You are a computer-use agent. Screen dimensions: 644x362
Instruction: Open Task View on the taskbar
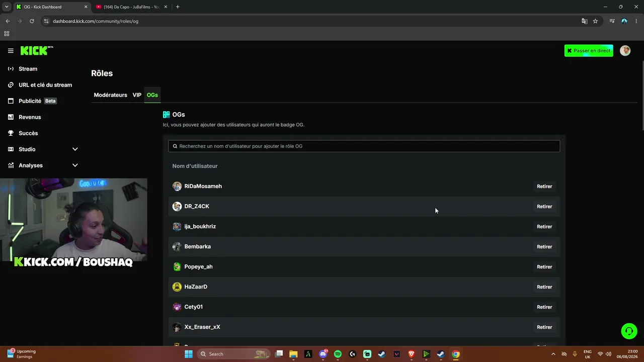coord(279,354)
